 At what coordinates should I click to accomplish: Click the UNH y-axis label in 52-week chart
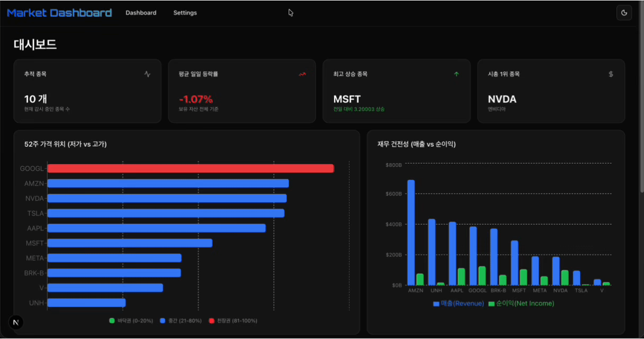pos(37,303)
